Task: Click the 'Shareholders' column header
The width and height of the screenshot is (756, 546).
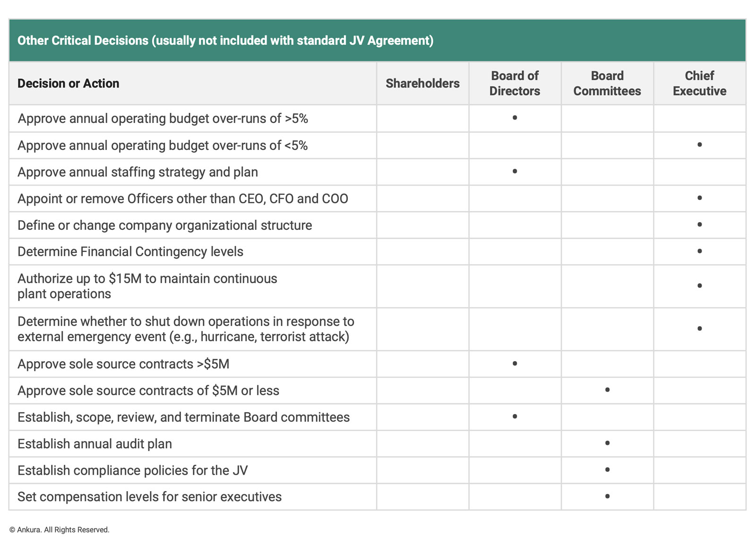Action: [x=422, y=84]
